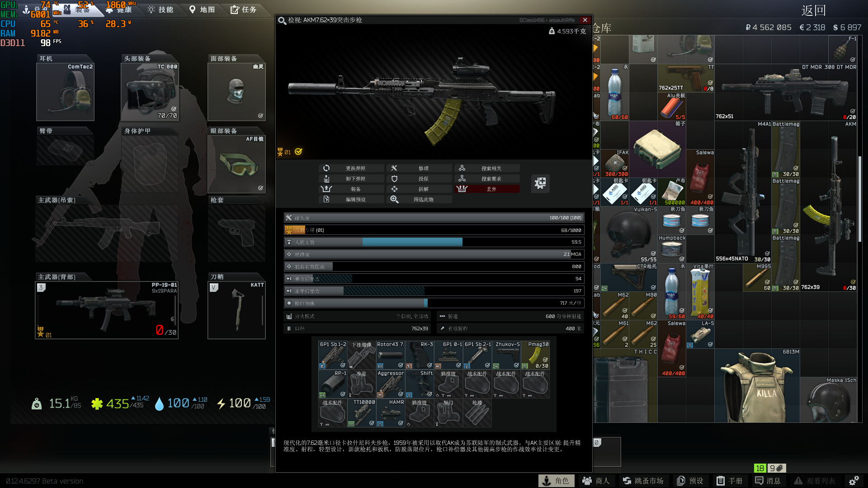Click the 6P1 Sb.1-2 handguard mod slot
Image resolution: width=868 pixels, height=488 pixels.
pos(333,355)
